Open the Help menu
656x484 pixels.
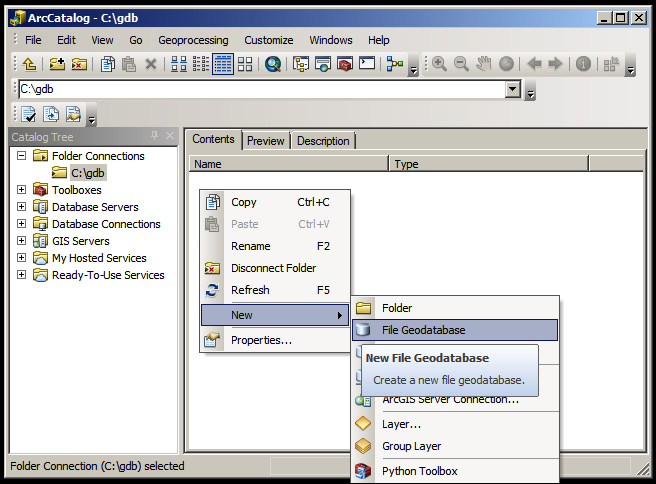379,40
